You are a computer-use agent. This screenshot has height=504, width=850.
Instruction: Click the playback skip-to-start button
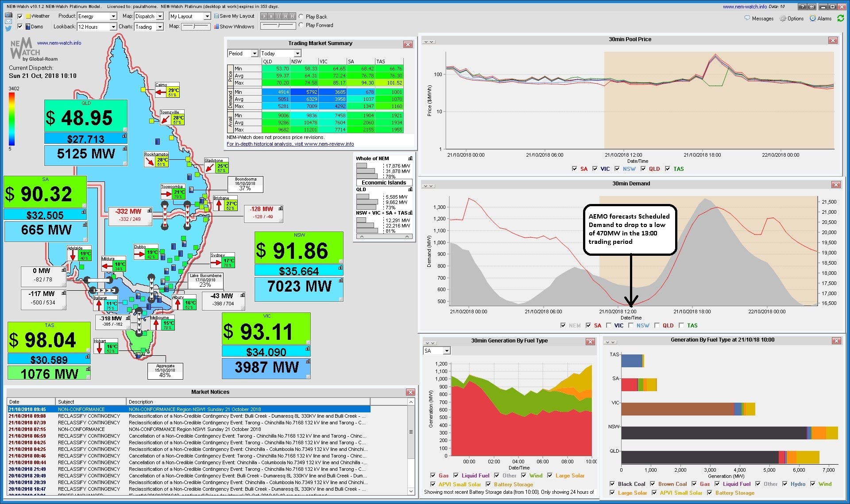click(x=286, y=16)
